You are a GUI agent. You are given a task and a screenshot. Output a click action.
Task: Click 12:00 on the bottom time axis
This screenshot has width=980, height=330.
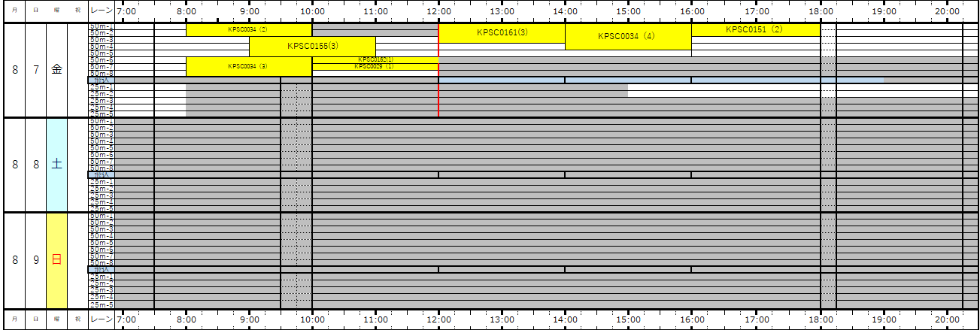pos(438,319)
